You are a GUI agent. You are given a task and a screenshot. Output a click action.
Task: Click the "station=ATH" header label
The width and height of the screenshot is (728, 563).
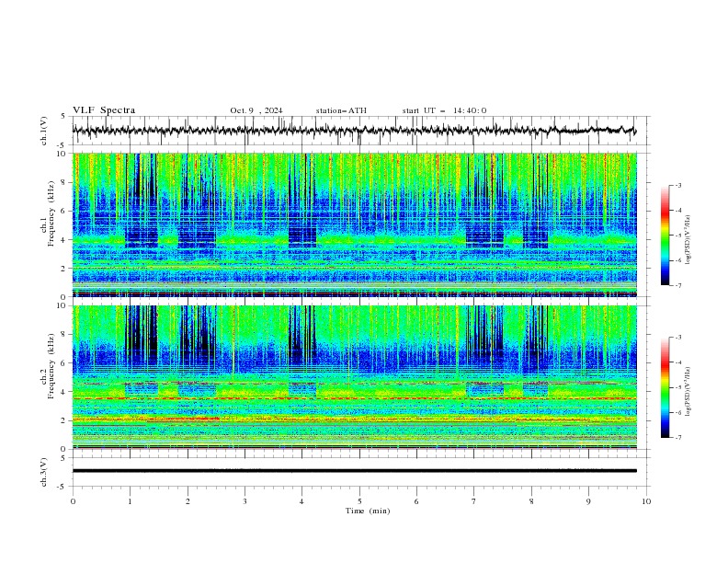pos(341,110)
